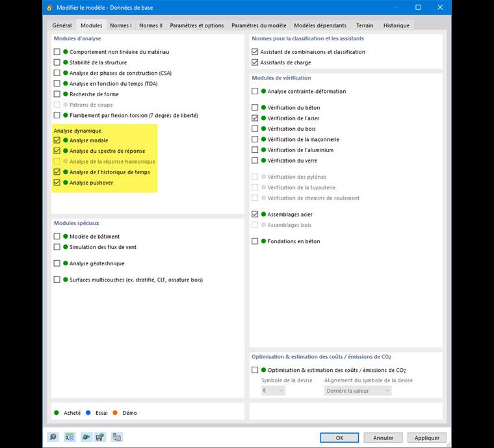Screen dimensions: 494x448
Task: Open the Modèles dépendants tab
Action: point(320,25)
